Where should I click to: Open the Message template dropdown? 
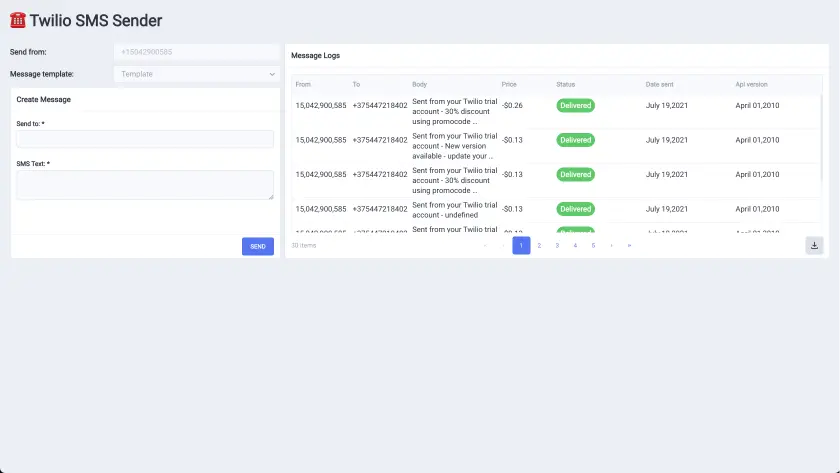(197, 74)
